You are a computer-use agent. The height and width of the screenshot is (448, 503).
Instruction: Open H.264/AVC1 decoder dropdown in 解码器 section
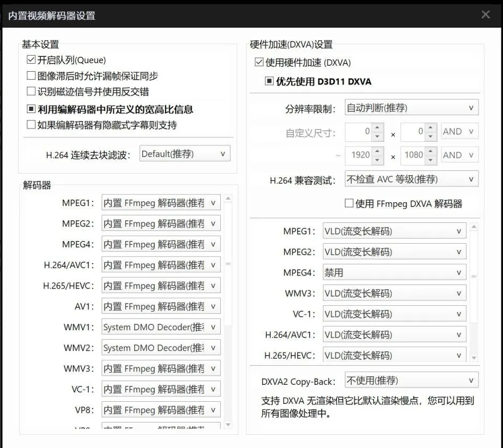[161, 265]
